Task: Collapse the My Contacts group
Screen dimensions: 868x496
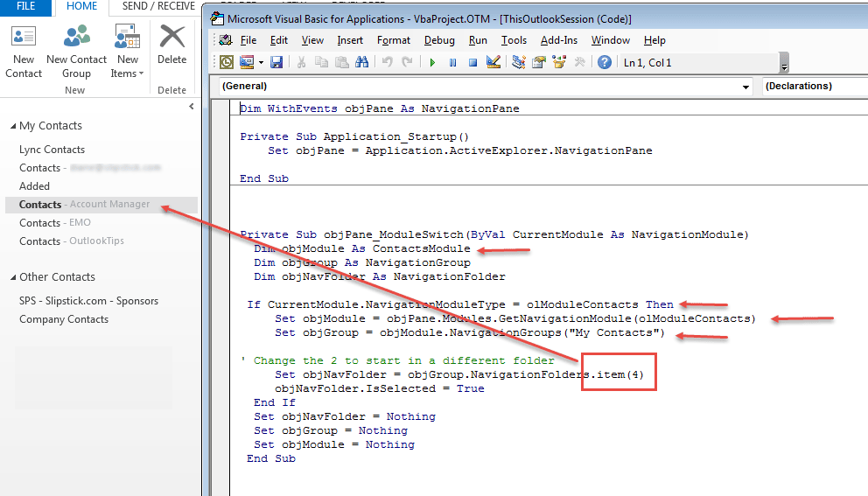Action: pos(13,126)
